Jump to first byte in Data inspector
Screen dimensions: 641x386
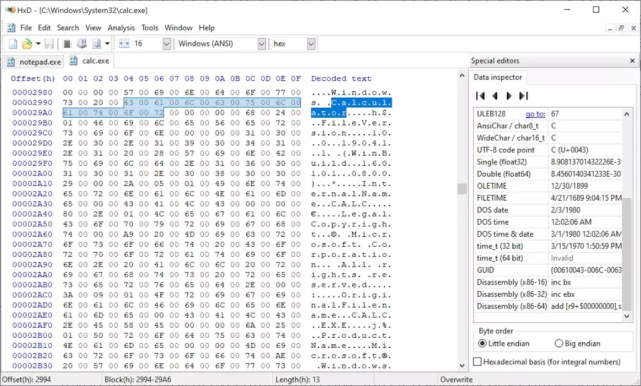(x=480, y=96)
